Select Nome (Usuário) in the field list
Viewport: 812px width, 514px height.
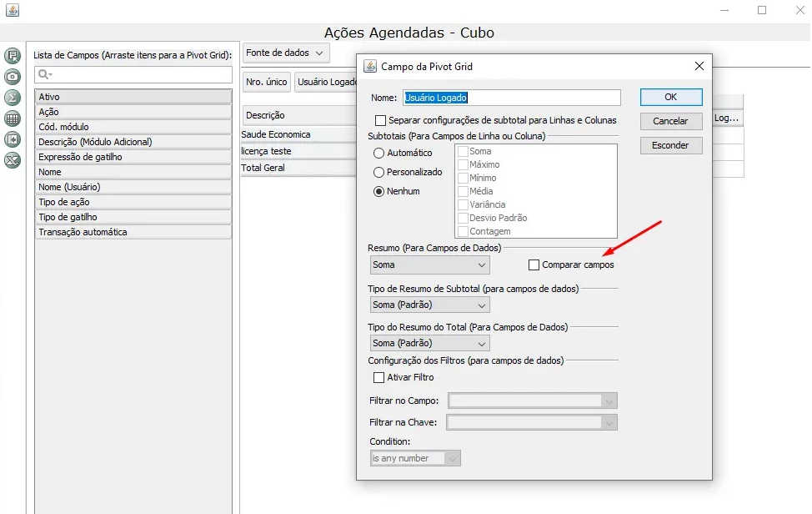click(133, 187)
